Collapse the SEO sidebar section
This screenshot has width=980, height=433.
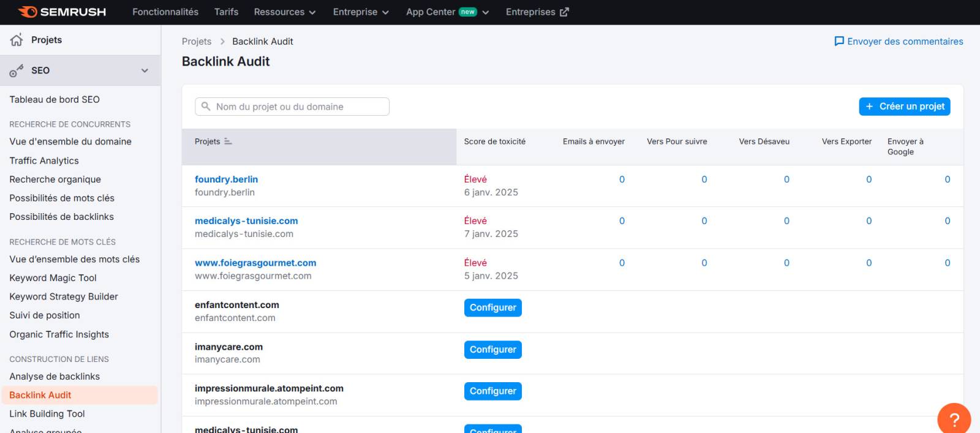pos(145,70)
